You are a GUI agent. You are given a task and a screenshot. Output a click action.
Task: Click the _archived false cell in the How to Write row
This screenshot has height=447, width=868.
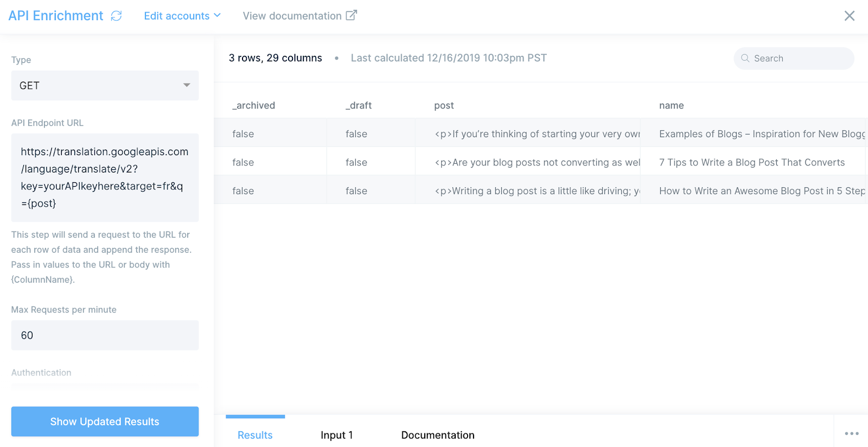(x=270, y=190)
